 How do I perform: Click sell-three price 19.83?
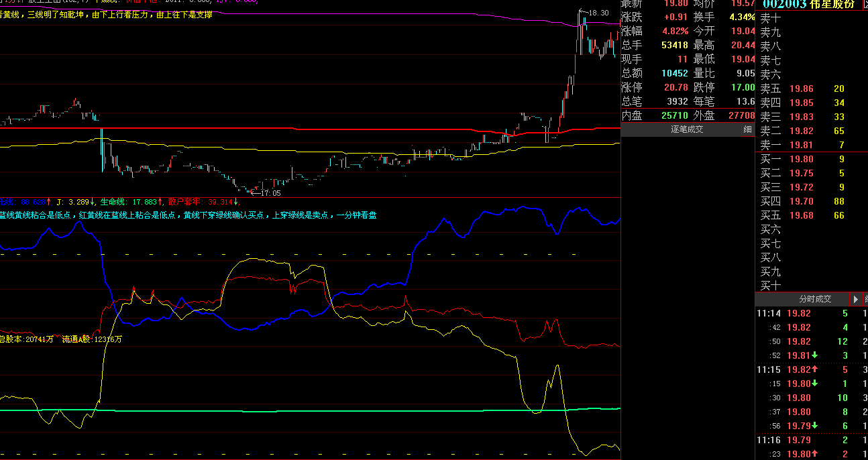[x=801, y=117]
